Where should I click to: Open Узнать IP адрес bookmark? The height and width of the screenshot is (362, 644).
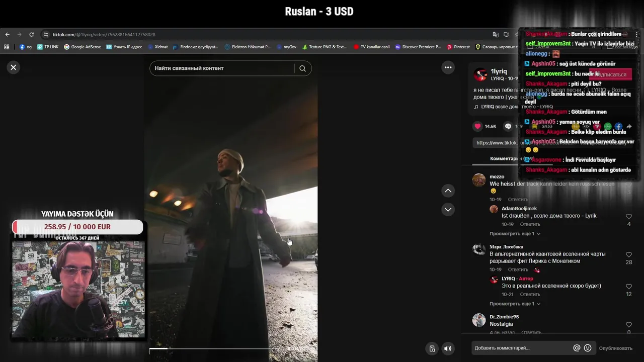coord(124,47)
